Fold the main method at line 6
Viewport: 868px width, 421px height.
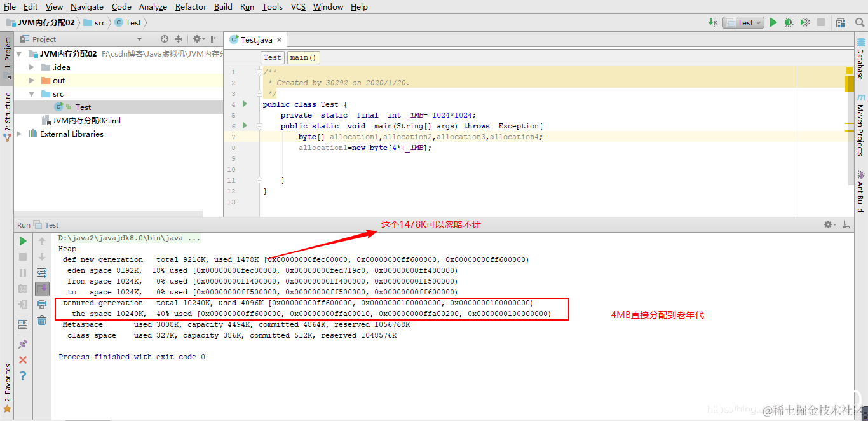coord(259,126)
